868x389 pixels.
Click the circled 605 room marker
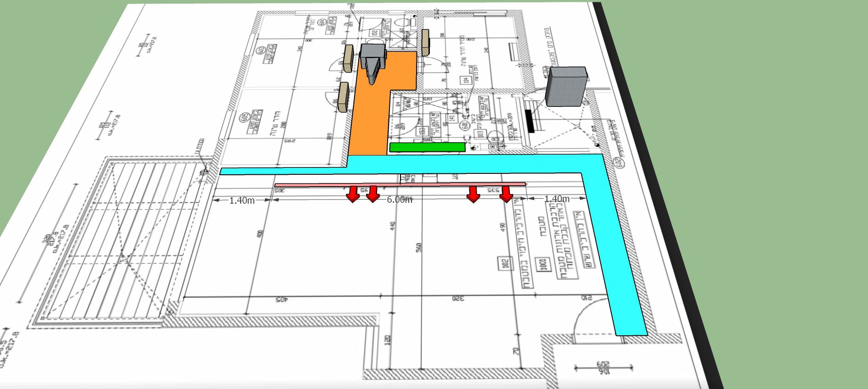point(244,118)
